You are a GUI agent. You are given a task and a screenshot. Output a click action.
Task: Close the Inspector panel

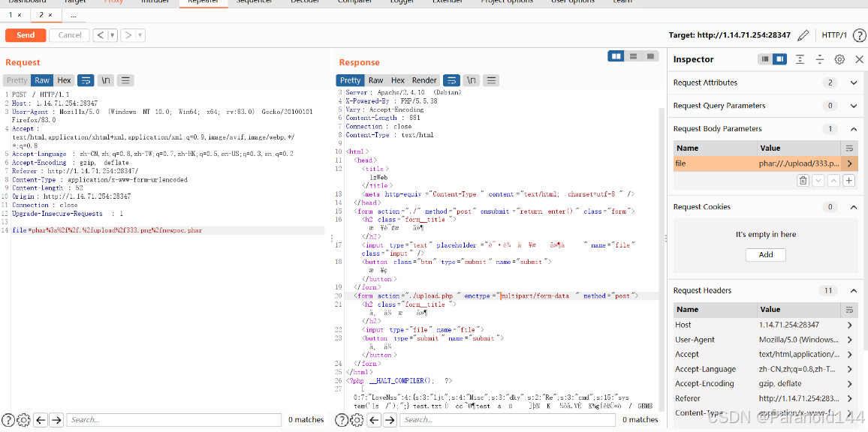859,59
